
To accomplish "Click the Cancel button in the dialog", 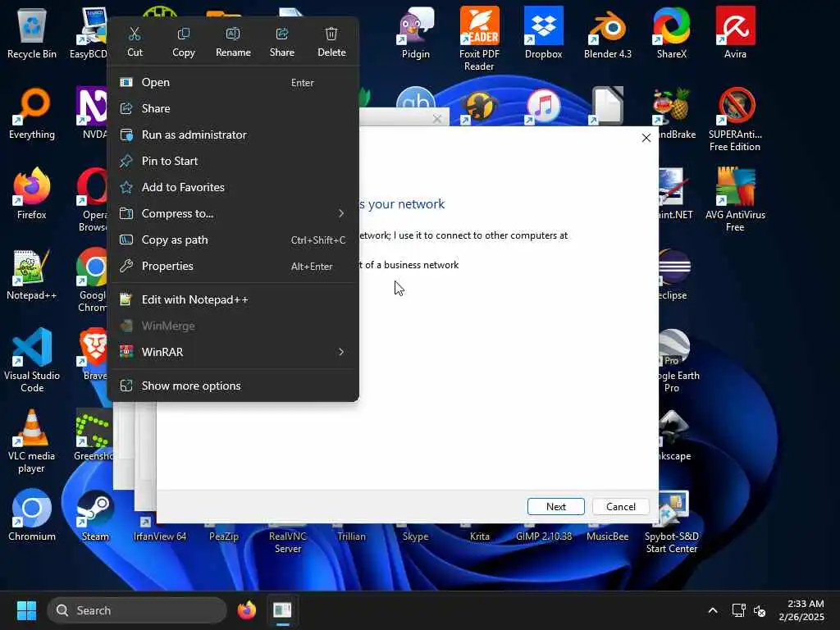I will point(620,507).
